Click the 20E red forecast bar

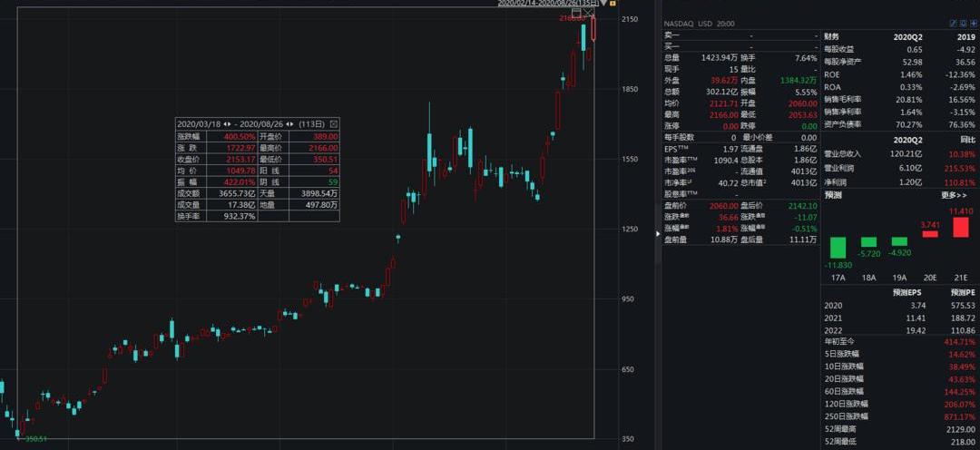click(929, 234)
